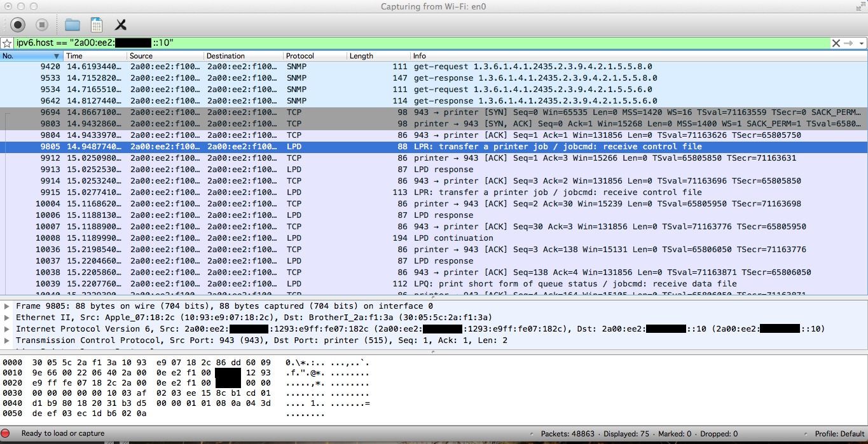
Task: Stop the running capture
Action: pos(42,25)
